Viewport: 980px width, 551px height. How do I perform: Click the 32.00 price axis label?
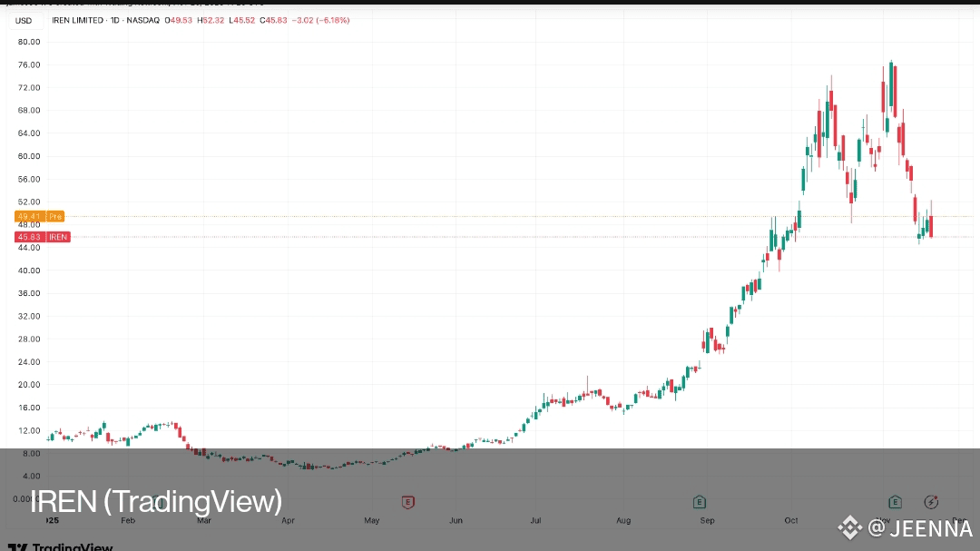pos(29,316)
